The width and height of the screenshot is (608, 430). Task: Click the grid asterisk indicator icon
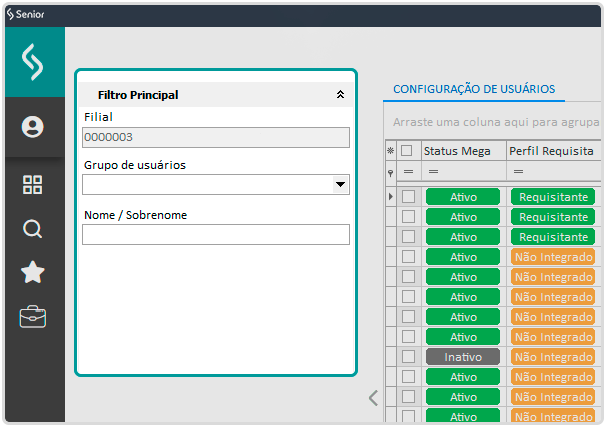pyautogui.click(x=390, y=151)
